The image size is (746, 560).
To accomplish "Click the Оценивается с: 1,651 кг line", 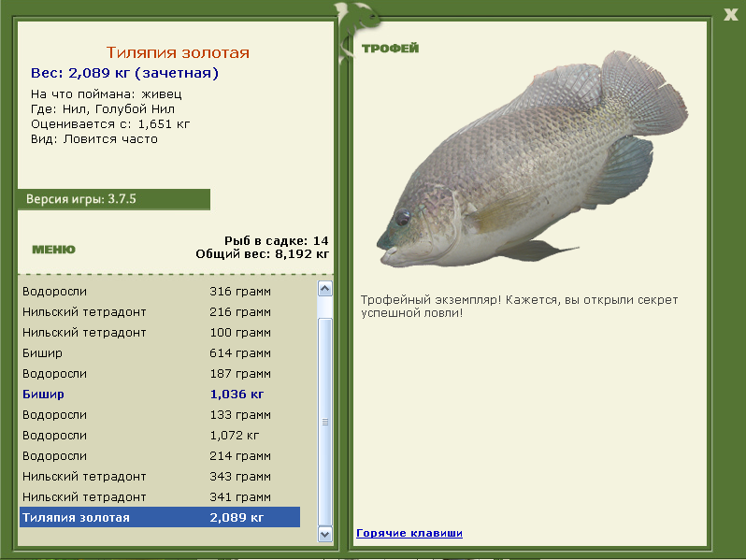I will (x=110, y=124).
